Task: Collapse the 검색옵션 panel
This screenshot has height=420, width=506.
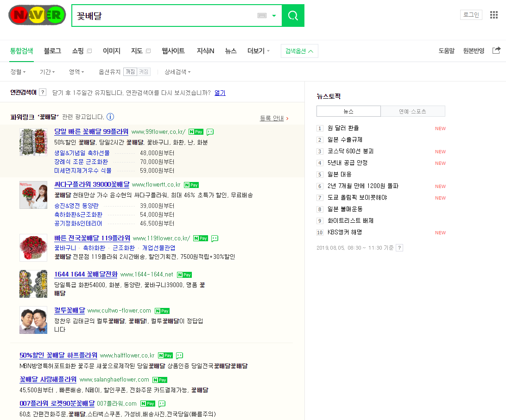Action: click(x=299, y=51)
